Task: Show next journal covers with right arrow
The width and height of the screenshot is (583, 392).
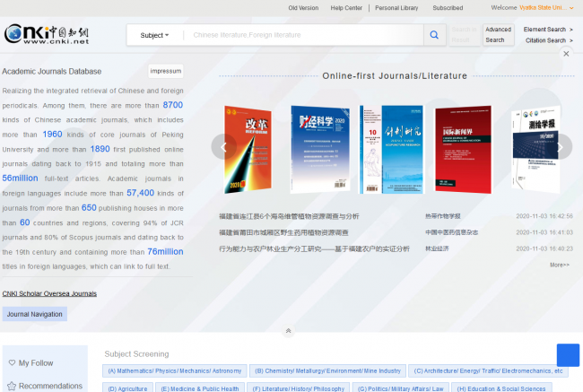Action: [x=560, y=147]
